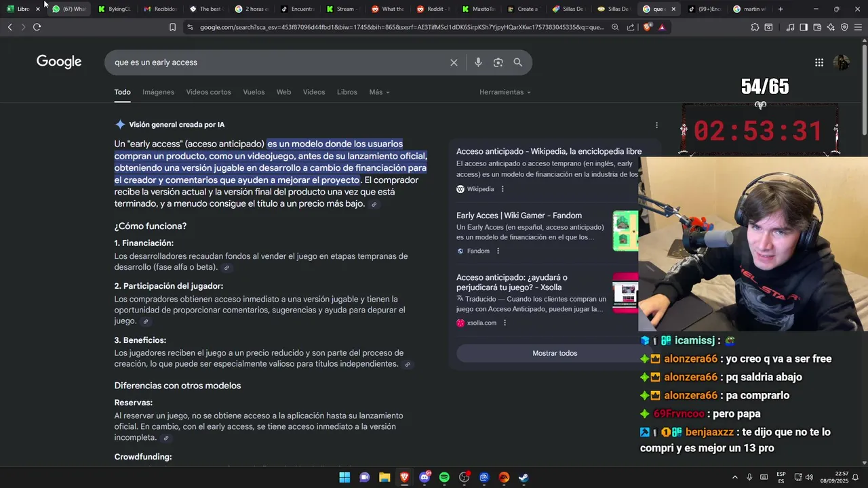868x488 pixels.
Task: Switch to the Libros tab
Action: pos(347,92)
